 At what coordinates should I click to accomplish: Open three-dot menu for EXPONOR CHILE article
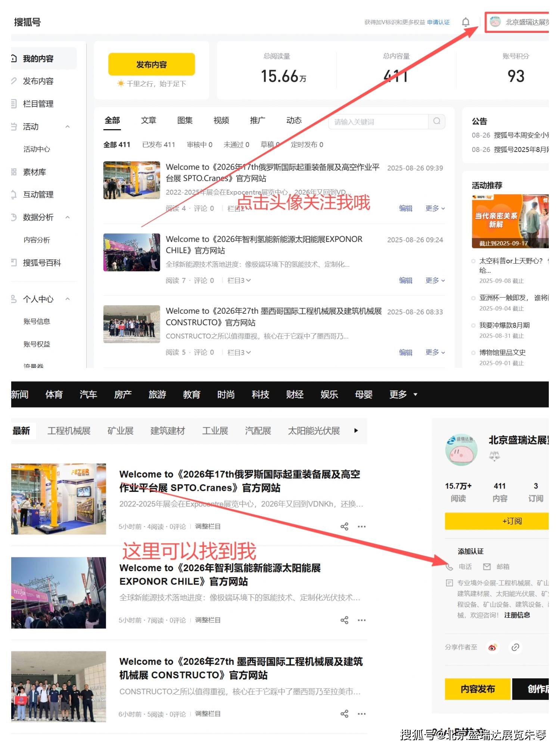click(x=361, y=620)
